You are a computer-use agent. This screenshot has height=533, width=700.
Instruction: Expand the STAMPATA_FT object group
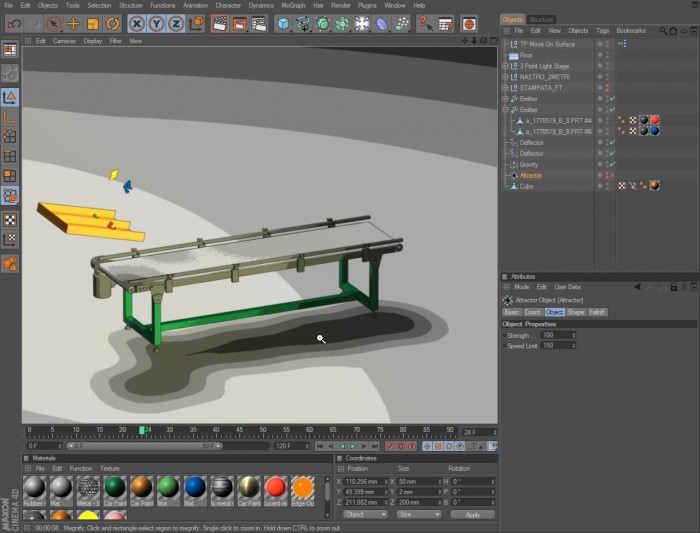pos(505,88)
